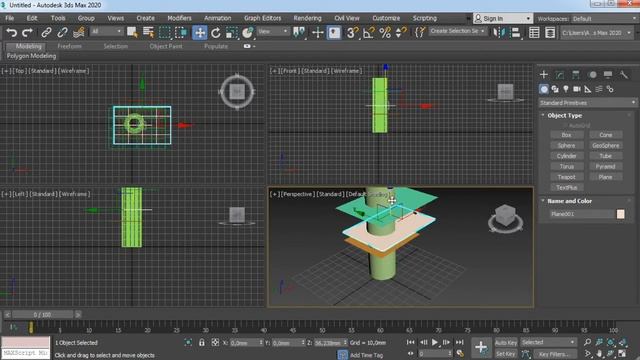Select the Link tool
Image resolution: width=640 pixels, height=360 pixels.
coord(47,32)
